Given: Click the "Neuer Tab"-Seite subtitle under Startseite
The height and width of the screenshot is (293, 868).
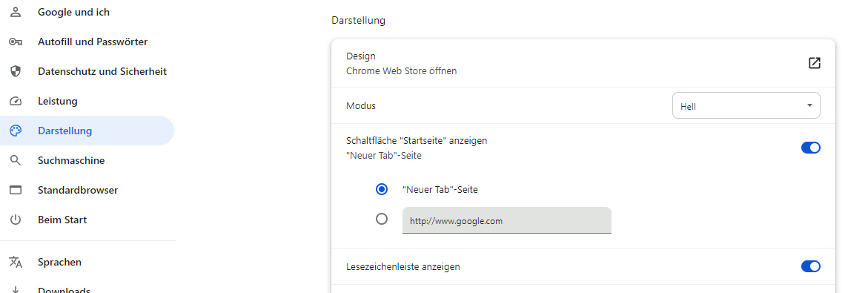Looking at the screenshot, I should click(x=384, y=156).
